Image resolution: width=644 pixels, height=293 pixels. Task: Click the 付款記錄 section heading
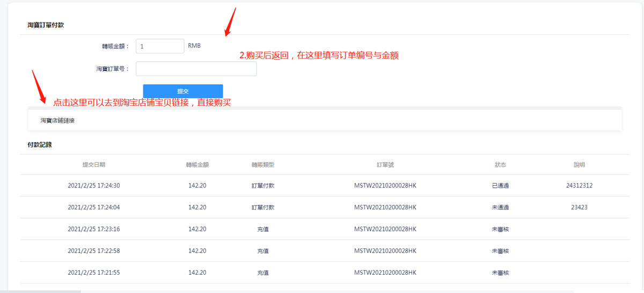click(40, 145)
